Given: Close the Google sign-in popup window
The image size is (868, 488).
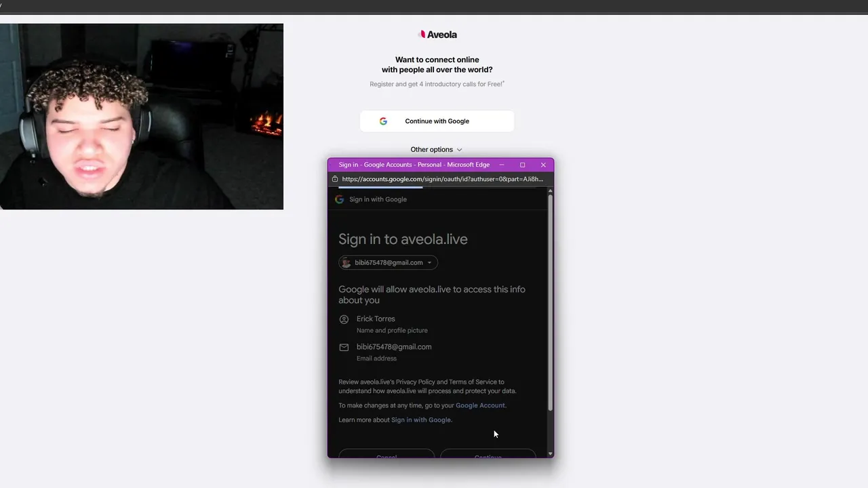Looking at the screenshot, I should point(543,165).
